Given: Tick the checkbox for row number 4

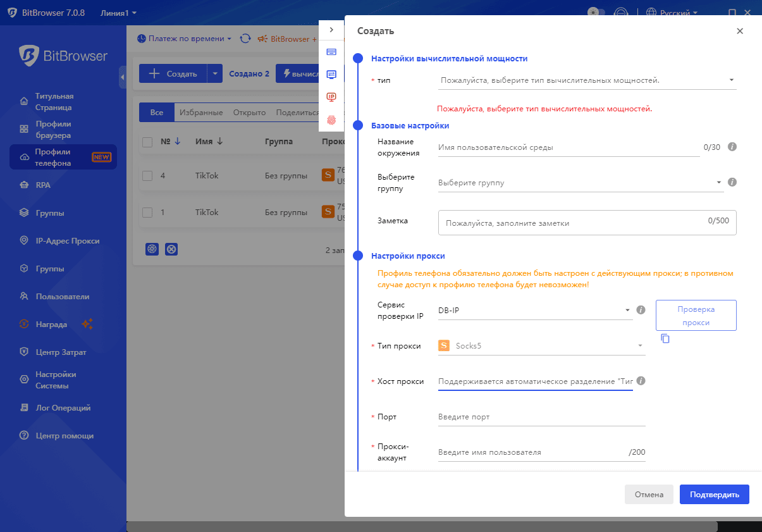Looking at the screenshot, I should (x=147, y=176).
